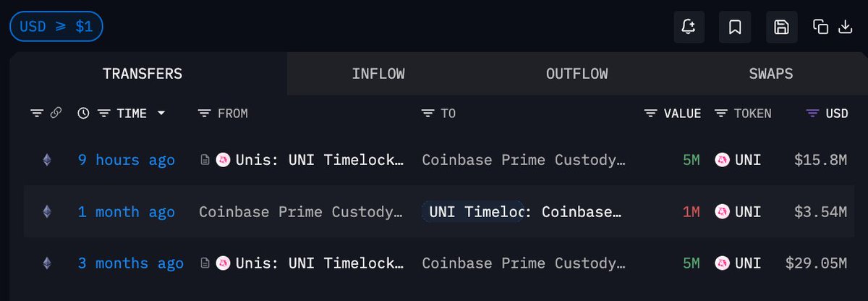Open the TO column filter
The width and height of the screenshot is (868, 301).
[x=427, y=114]
